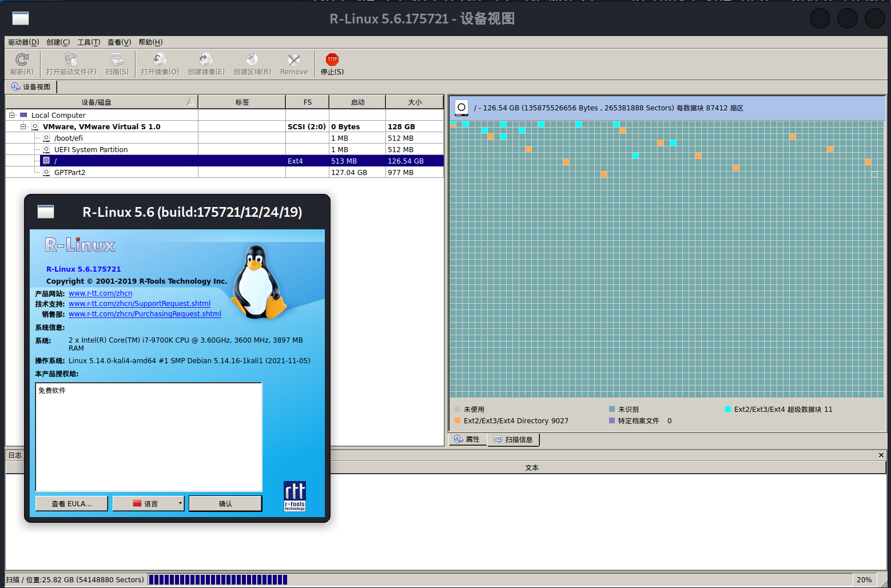Confirm the about dialog with 确认
The image size is (891, 588).
click(225, 503)
